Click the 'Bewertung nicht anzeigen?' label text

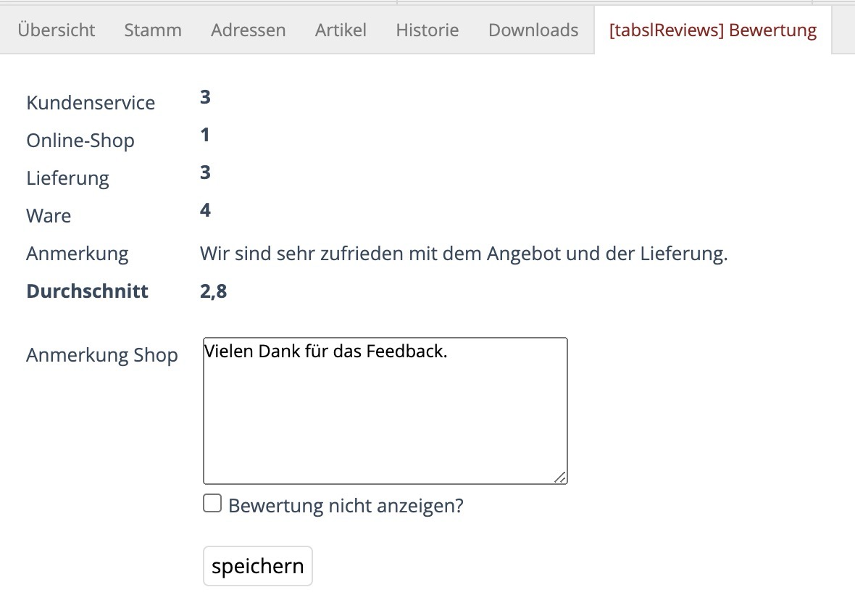pos(346,505)
